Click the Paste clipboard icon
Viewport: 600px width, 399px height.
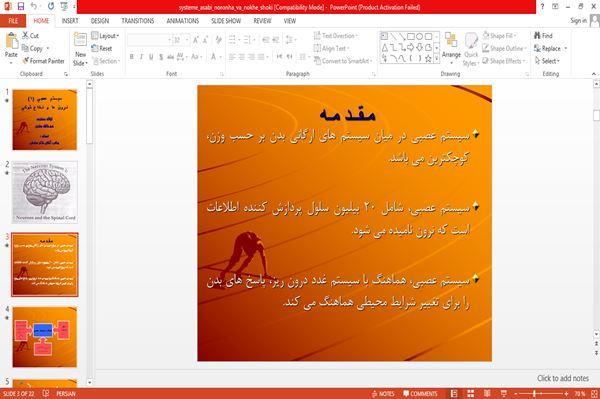(11, 41)
